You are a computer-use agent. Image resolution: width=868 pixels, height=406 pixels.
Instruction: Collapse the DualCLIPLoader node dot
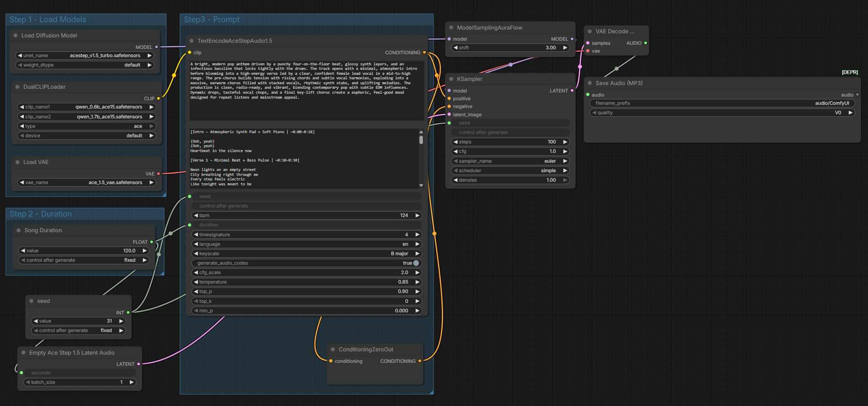[18, 87]
